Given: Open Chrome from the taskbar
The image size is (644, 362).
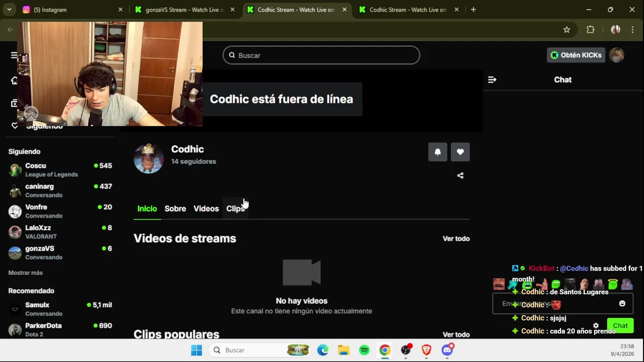Looking at the screenshot, I should pyautogui.click(x=385, y=350).
